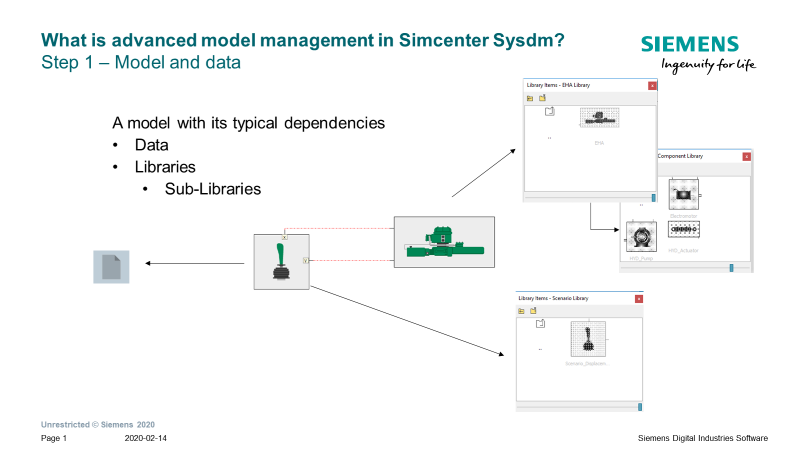The width and height of the screenshot is (800, 450).
Task: Close the Scenario Library window
Action: pyautogui.click(x=639, y=298)
